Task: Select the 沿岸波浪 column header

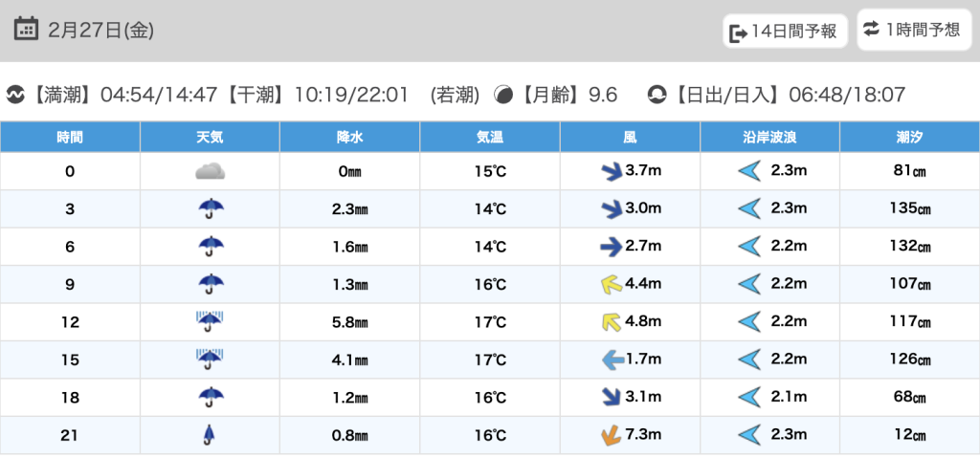Action: click(769, 137)
